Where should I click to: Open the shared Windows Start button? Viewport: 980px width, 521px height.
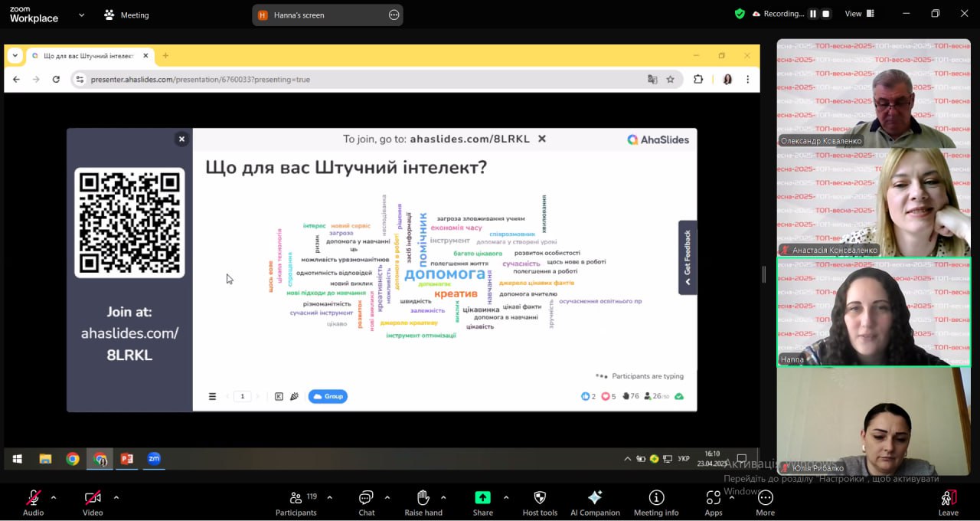(18, 459)
